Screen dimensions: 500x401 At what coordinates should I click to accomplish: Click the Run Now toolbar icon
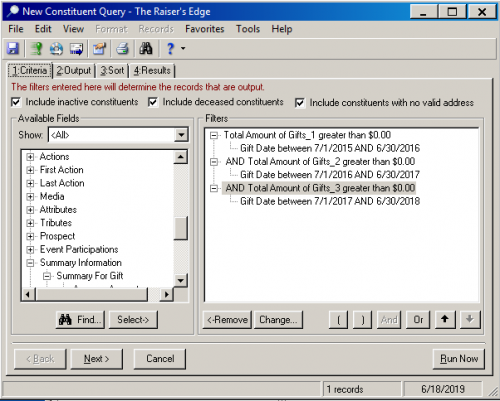(36, 49)
